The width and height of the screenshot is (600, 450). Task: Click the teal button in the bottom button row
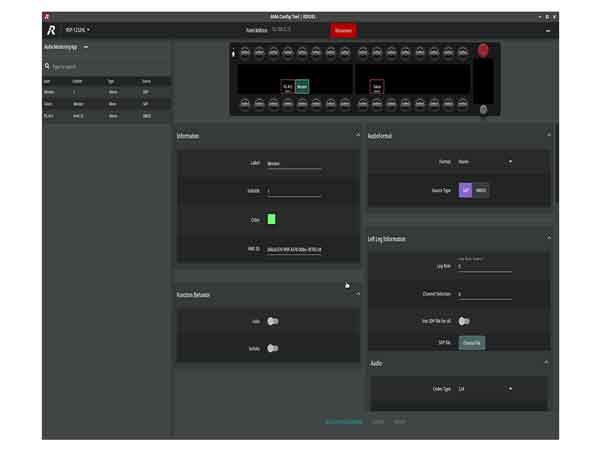click(x=343, y=422)
